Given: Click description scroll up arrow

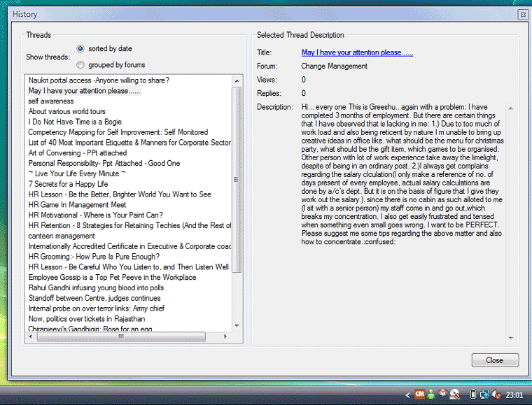Looking at the screenshot, I should 510,108.
